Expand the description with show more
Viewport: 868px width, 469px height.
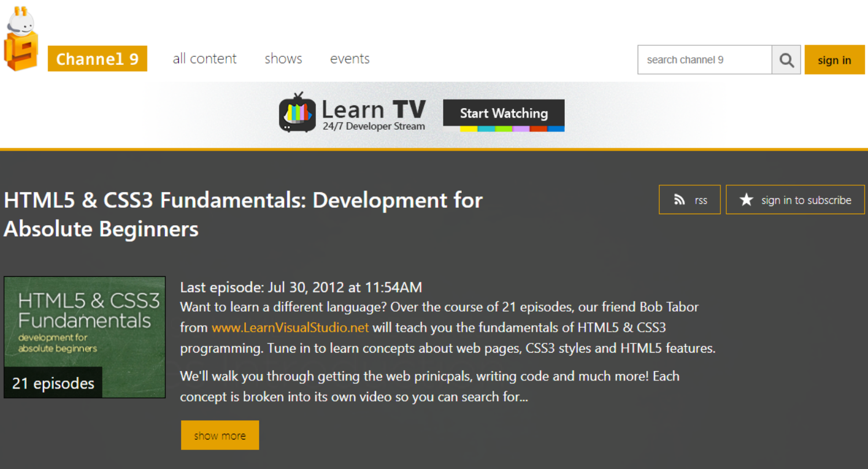[220, 435]
